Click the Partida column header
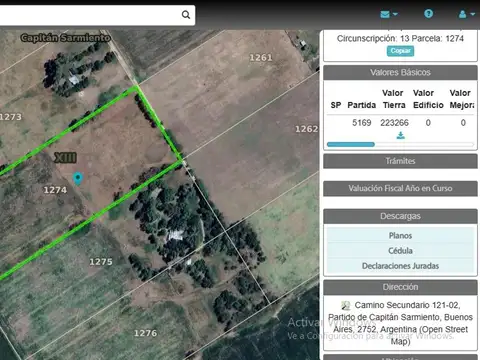 [x=362, y=105]
